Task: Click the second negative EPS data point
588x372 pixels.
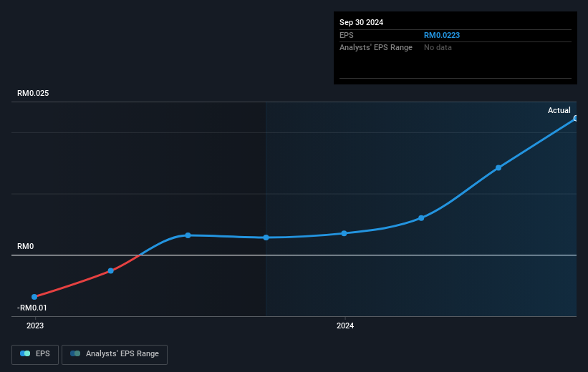Action: [x=110, y=270]
